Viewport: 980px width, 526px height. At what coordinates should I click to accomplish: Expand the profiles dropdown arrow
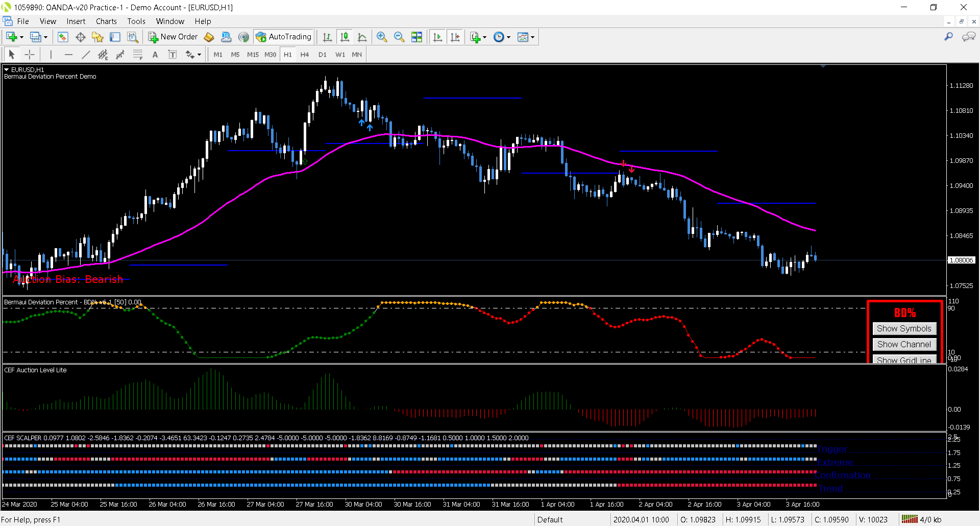[x=45, y=37]
